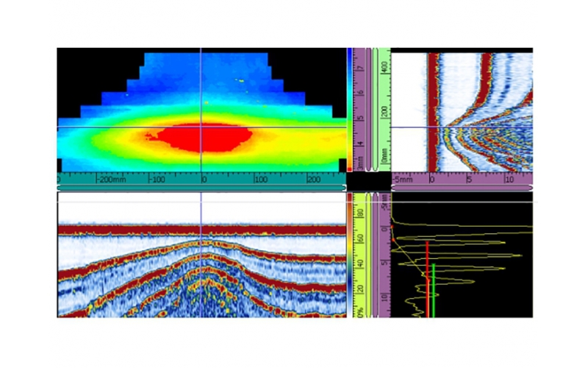Click the teal horizontal scrollbar under the C-scan
This screenshot has height=368, width=588.
point(201,188)
